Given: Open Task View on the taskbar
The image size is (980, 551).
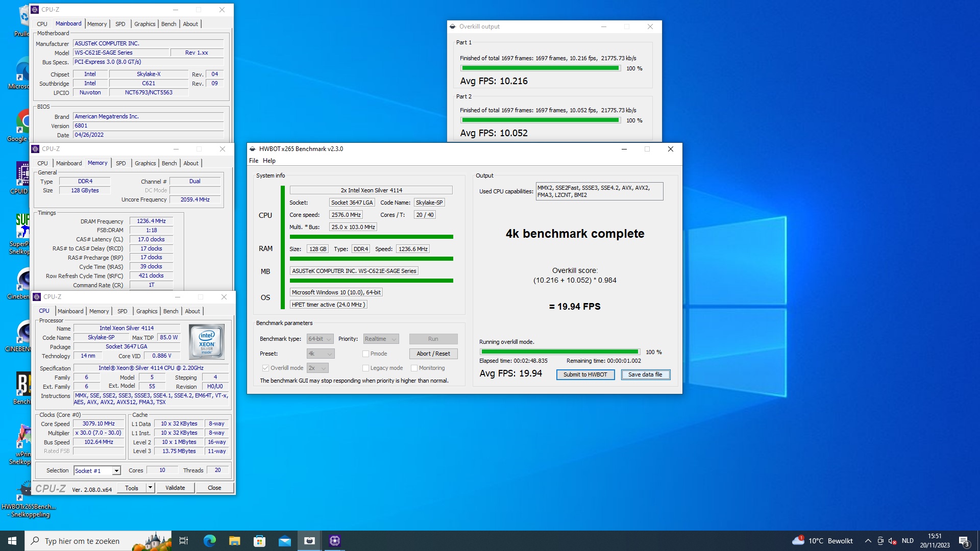Looking at the screenshot, I should (x=184, y=541).
